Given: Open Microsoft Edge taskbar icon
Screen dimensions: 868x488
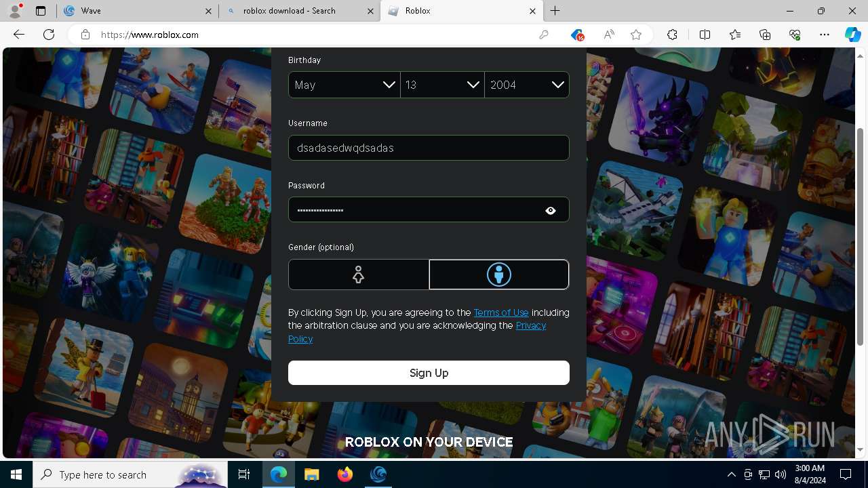Looking at the screenshot, I should click(x=279, y=475).
